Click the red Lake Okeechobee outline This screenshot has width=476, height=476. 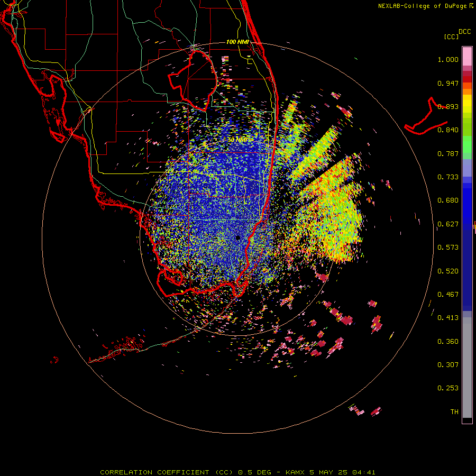pyautogui.click(x=193, y=80)
